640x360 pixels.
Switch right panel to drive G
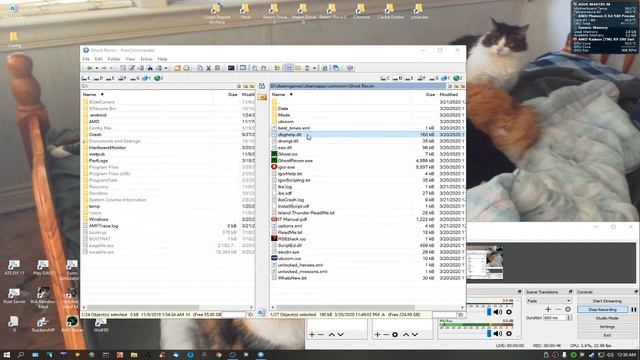click(433, 78)
